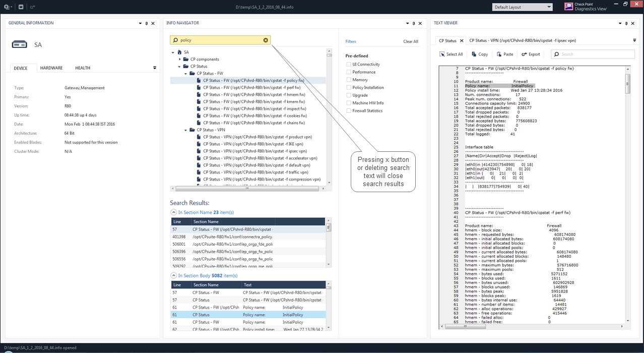This screenshot has width=644, height=353.
Task: Enable the Performance filter
Action: click(349, 72)
